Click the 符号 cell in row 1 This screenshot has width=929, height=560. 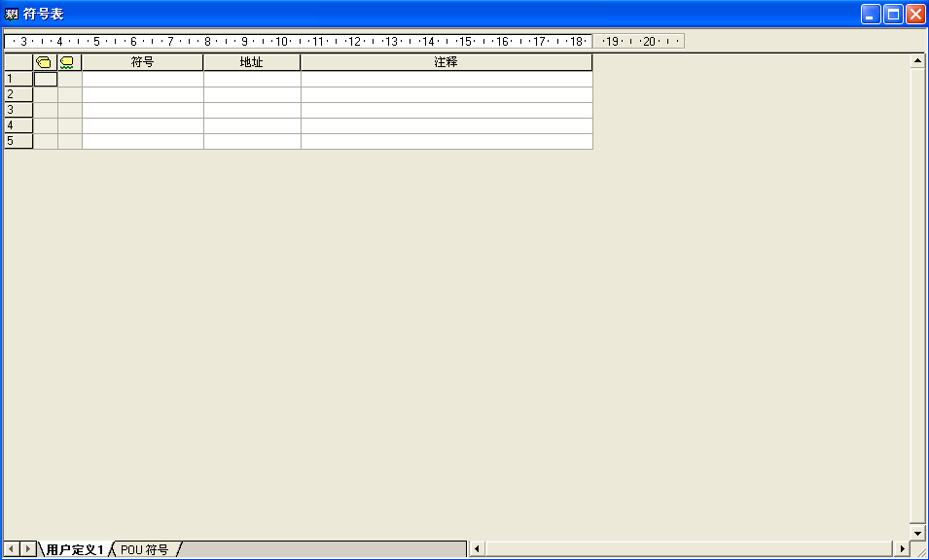[142, 79]
